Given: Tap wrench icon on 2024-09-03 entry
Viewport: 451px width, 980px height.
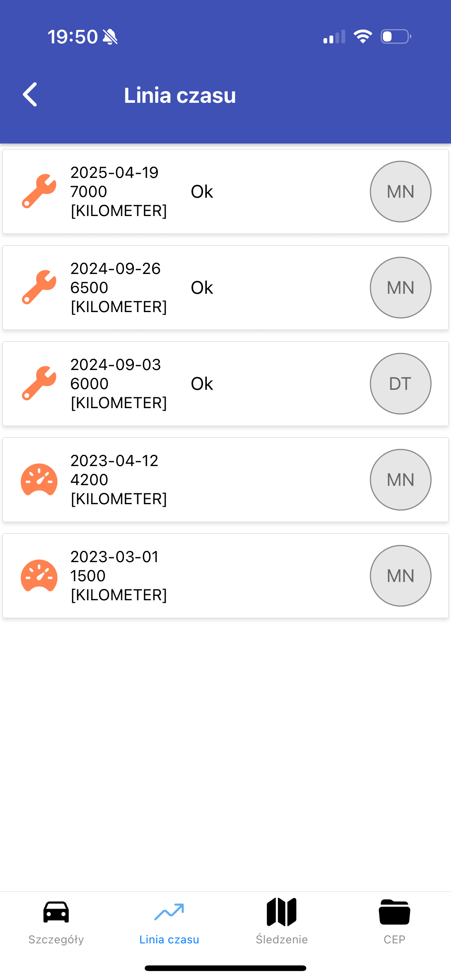Looking at the screenshot, I should [x=39, y=383].
